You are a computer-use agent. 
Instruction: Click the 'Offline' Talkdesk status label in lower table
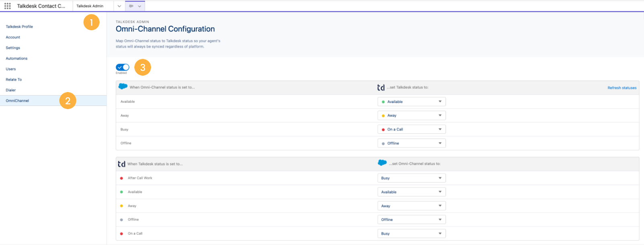tap(133, 220)
